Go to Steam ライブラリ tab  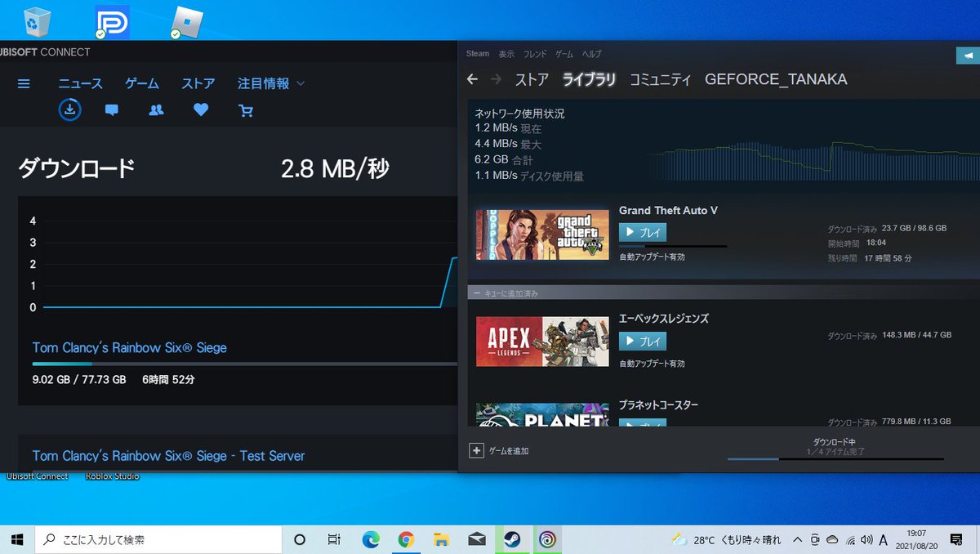[589, 79]
